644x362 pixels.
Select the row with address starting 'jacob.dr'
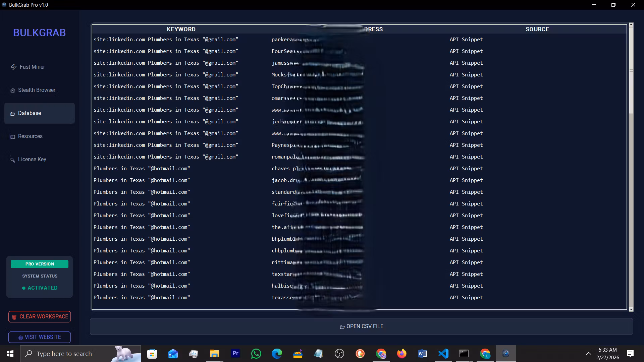click(359, 180)
